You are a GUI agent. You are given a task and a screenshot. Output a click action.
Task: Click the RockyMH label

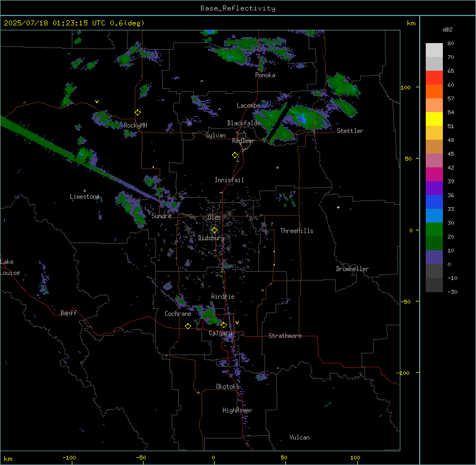[135, 125]
